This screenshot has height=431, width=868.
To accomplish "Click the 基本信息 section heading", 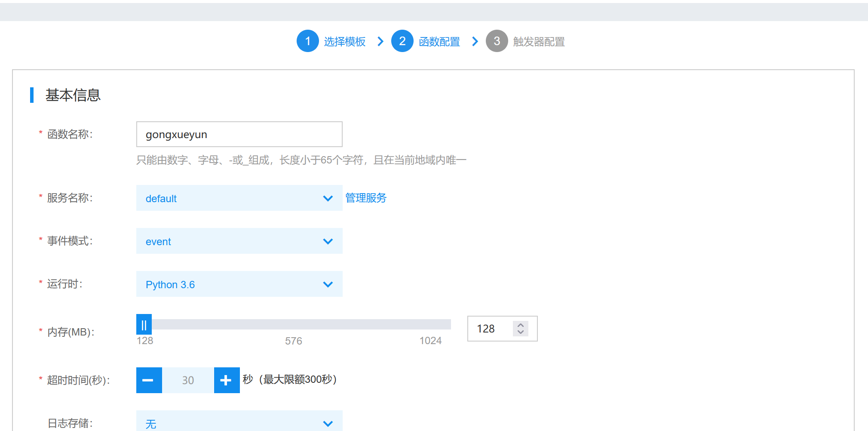I will coord(73,95).
